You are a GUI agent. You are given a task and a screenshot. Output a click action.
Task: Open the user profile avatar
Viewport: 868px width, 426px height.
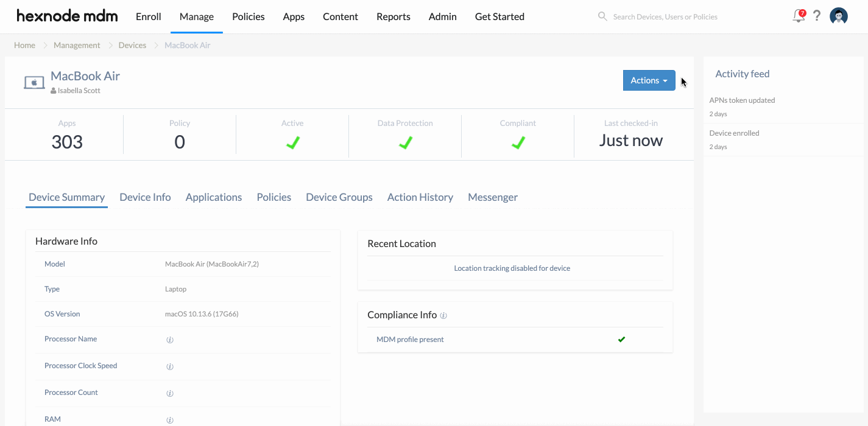839,16
